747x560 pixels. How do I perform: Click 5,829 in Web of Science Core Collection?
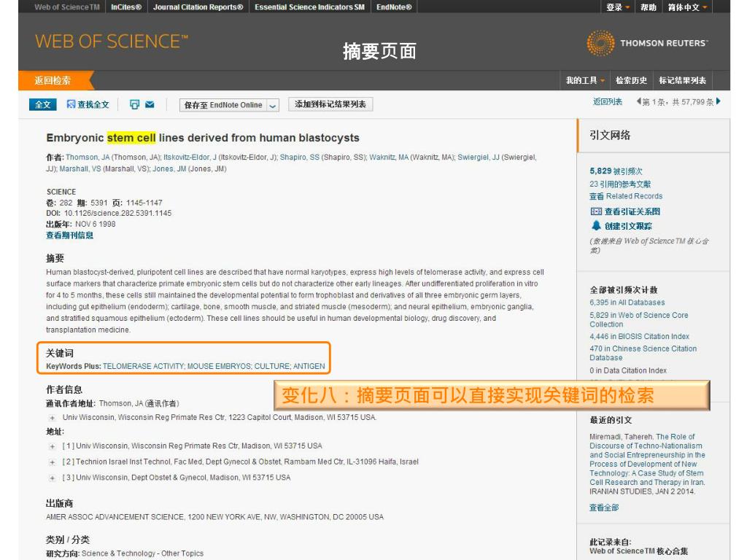point(639,319)
